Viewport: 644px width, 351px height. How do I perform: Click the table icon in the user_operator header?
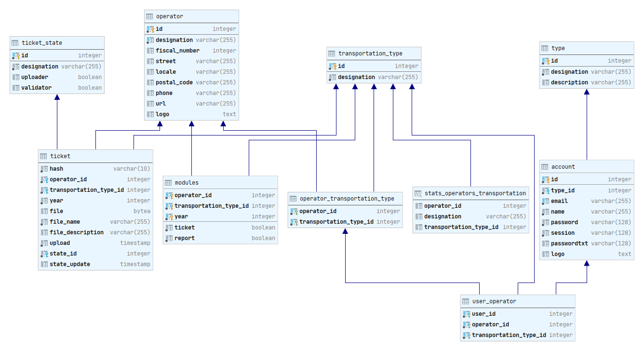466,301
